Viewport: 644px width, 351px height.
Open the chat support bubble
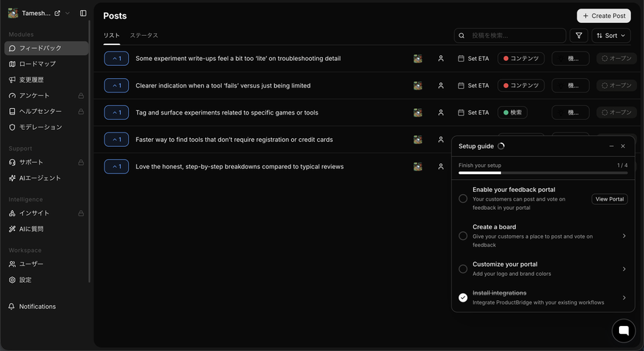[623, 331]
